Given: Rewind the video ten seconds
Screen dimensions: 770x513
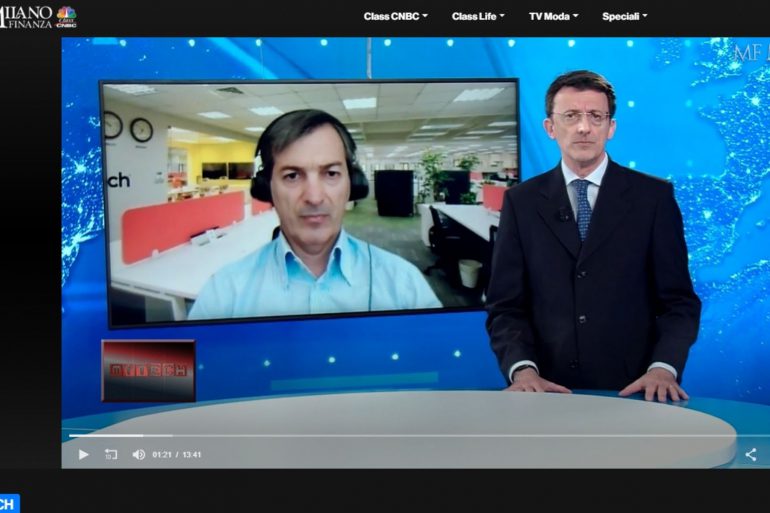Looking at the screenshot, I should click(111, 455).
